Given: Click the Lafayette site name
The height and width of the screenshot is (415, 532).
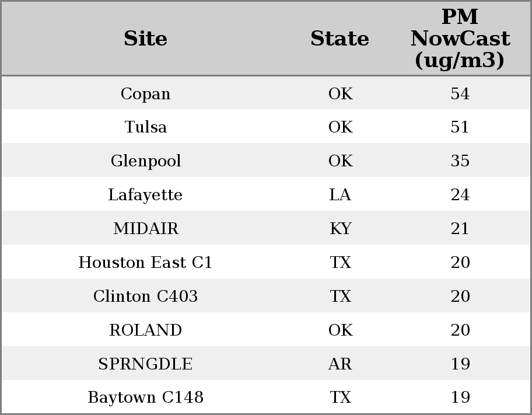Looking at the screenshot, I should pos(145,195).
